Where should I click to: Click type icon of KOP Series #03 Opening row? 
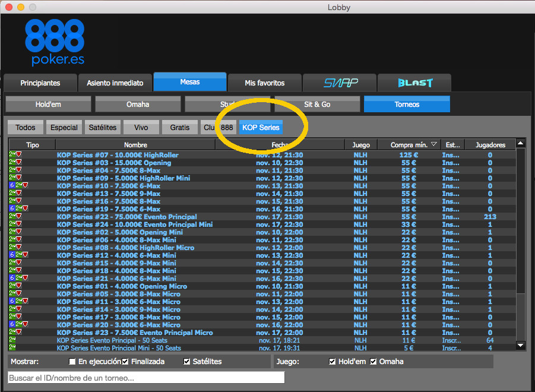tap(15, 162)
